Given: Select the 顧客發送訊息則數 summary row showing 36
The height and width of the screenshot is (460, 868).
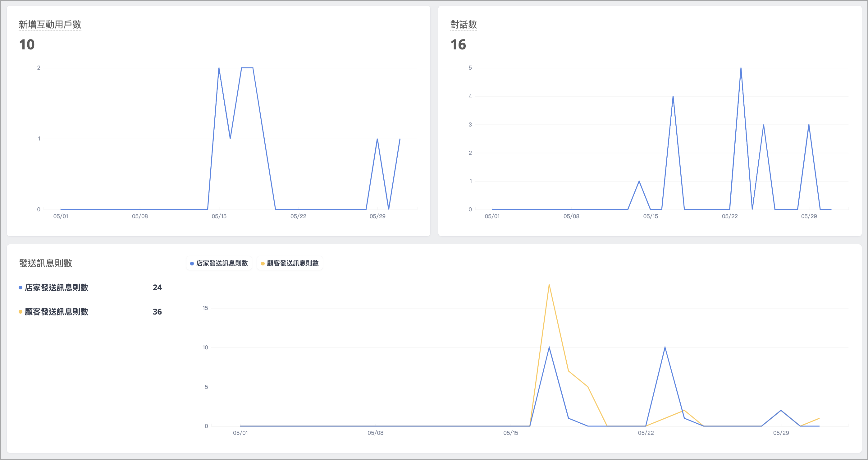Looking at the screenshot, I should 90,312.
